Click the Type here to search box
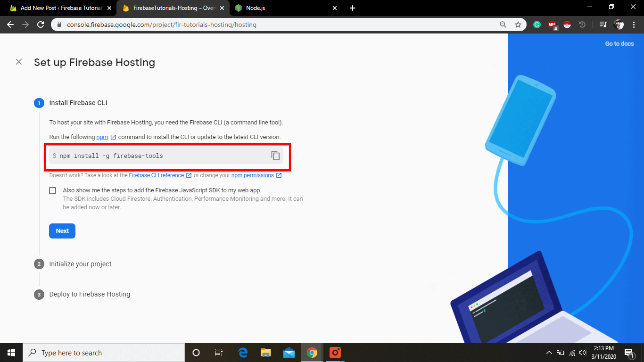The height and width of the screenshot is (362, 644). [x=104, y=353]
